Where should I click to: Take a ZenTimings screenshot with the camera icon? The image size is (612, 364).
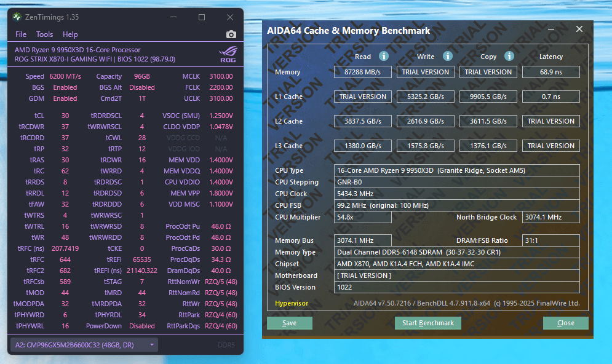pos(231,34)
